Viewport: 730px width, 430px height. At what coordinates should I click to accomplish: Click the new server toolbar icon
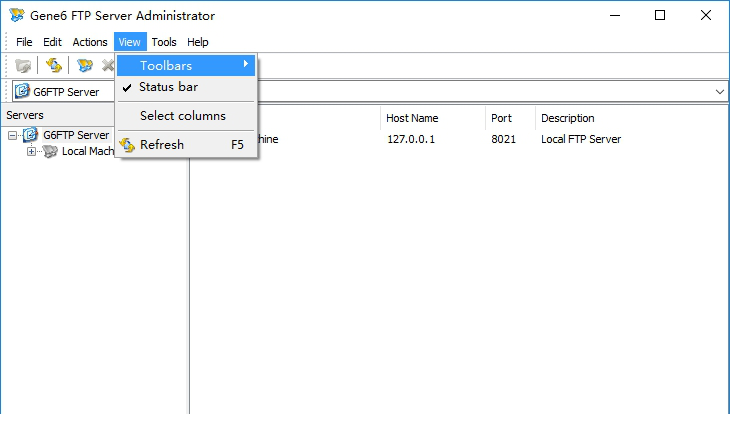[x=85, y=65]
